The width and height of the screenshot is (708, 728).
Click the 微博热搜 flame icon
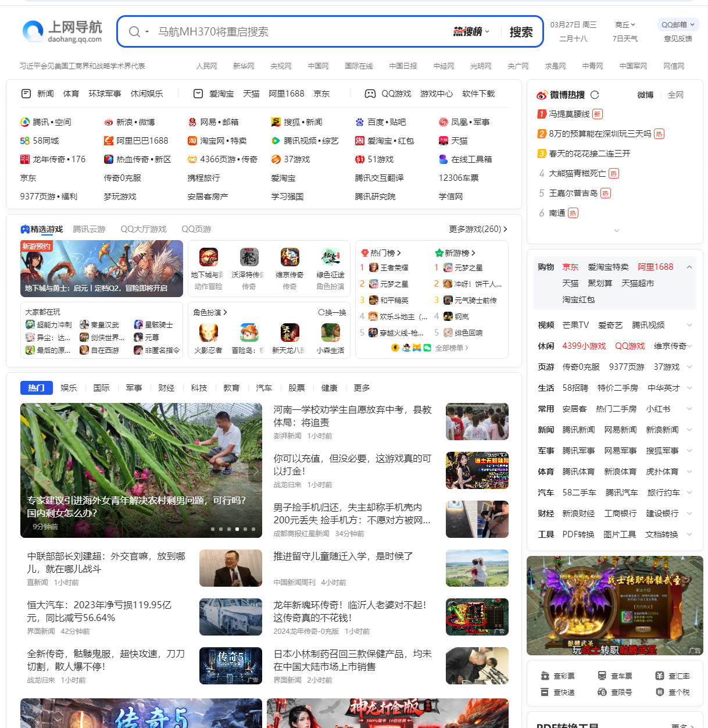coord(543,95)
